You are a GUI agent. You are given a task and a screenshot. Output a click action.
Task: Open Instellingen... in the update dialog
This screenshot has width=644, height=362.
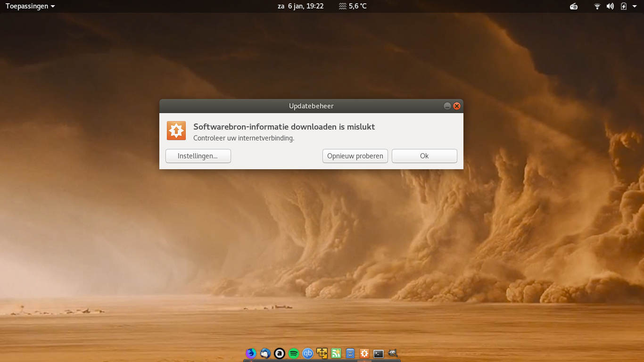pyautogui.click(x=198, y=156)
